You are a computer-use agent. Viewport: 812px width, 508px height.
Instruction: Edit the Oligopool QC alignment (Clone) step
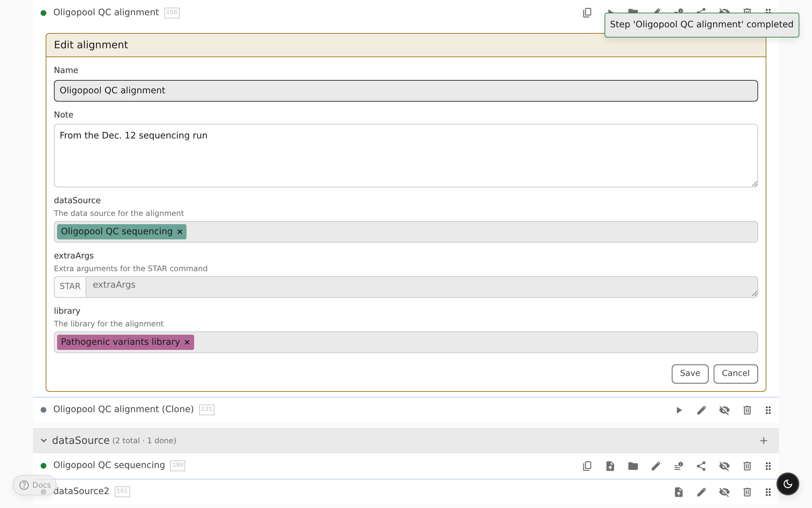(x=702, y=410)
